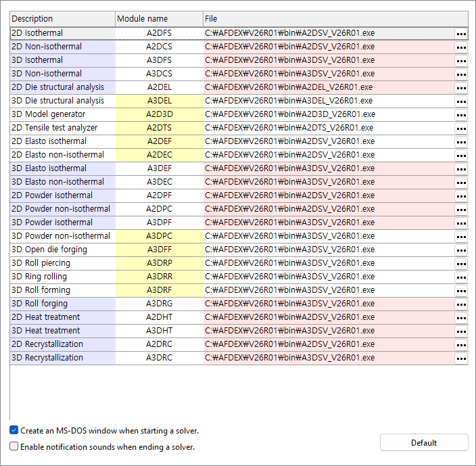Click the A2D3D_V26R01.exe file path
476x466 pixels.
click(x=290, y=114)
